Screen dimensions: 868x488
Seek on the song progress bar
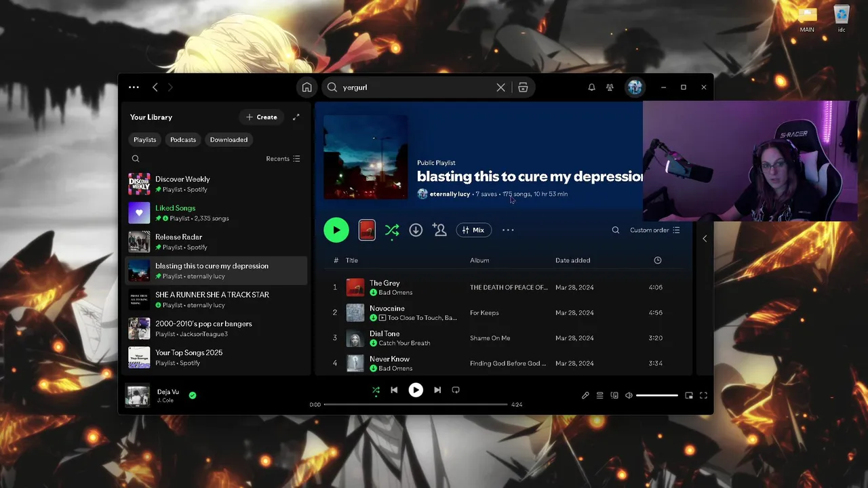click(x=416, y=405)
